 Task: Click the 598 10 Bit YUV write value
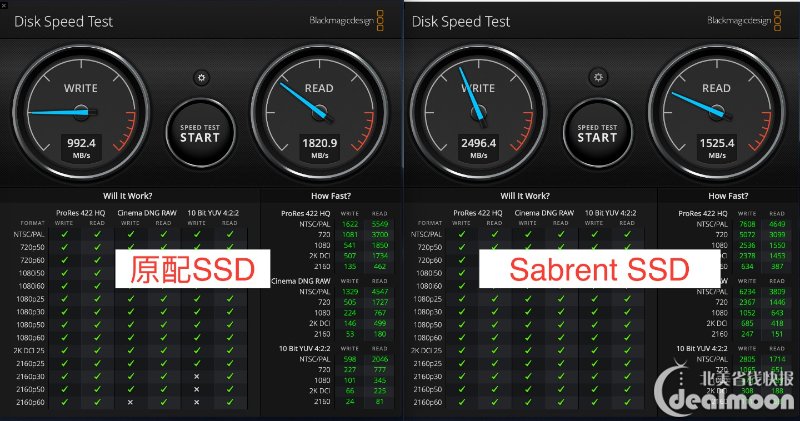click(x=350, y=359)
